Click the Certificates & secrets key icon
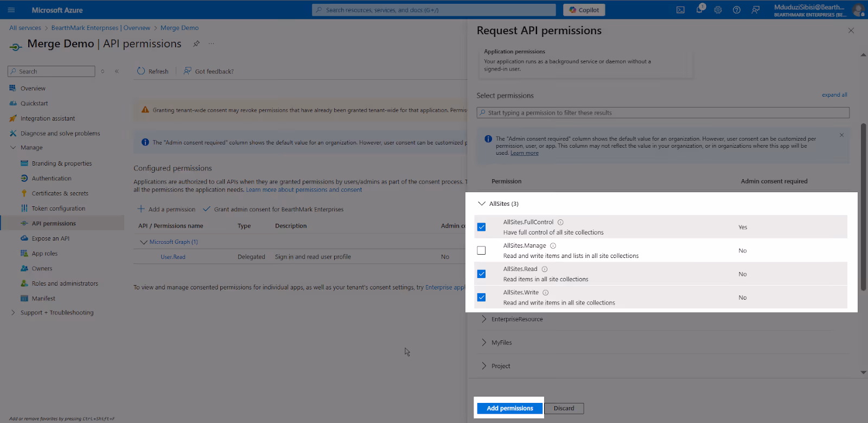 pos(24,193)
